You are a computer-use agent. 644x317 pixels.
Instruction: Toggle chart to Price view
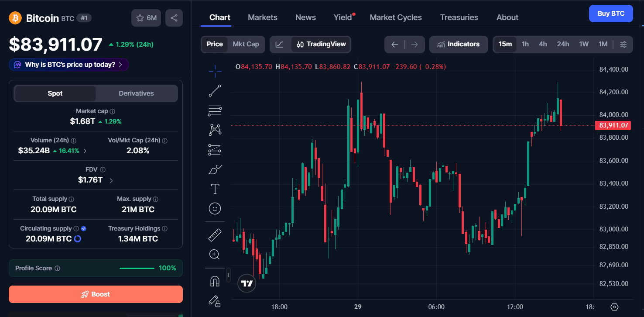click(215, 44)
